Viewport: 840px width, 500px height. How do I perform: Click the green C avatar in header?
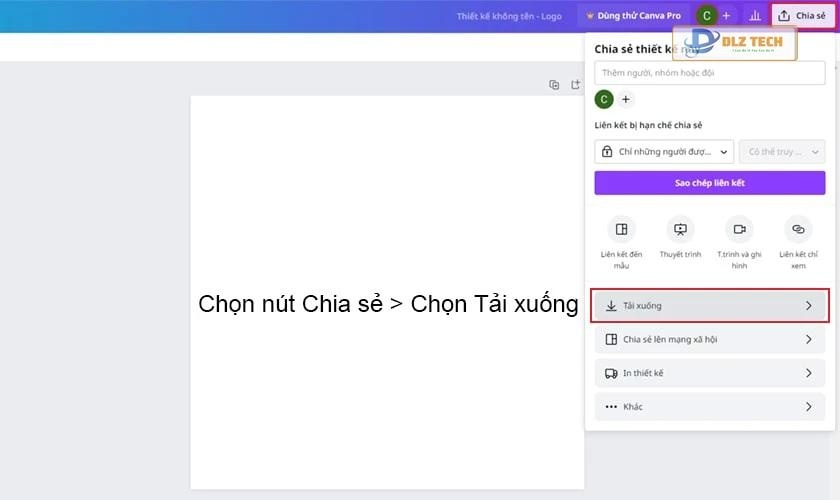(x=707, y=16)
